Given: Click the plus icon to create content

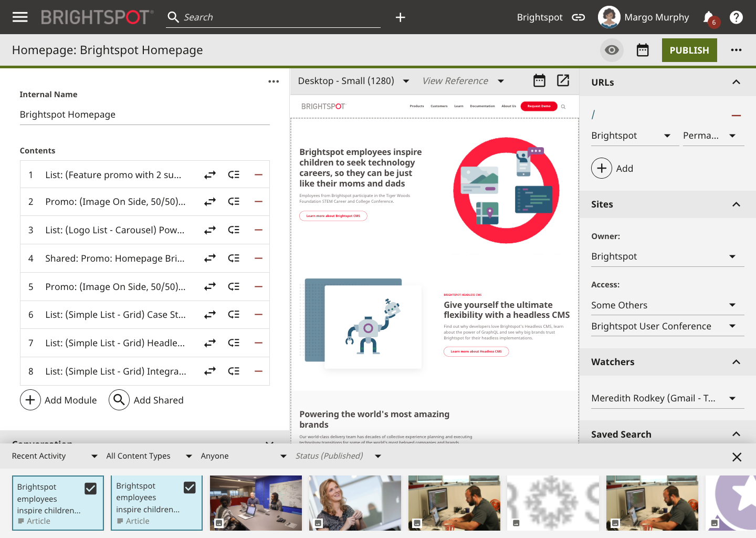Looking at the screenshot, I should point(401,17).
